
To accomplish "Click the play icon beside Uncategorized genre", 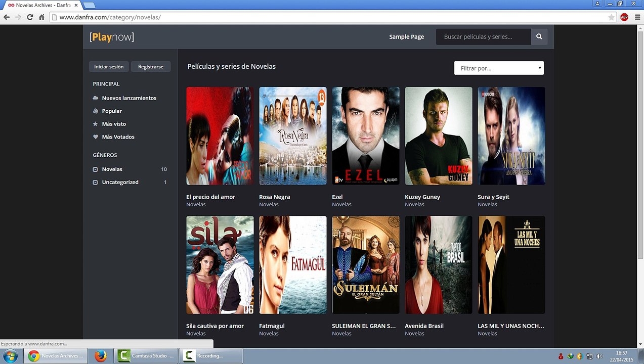I will pyautogui.click(x=96, y=183).
